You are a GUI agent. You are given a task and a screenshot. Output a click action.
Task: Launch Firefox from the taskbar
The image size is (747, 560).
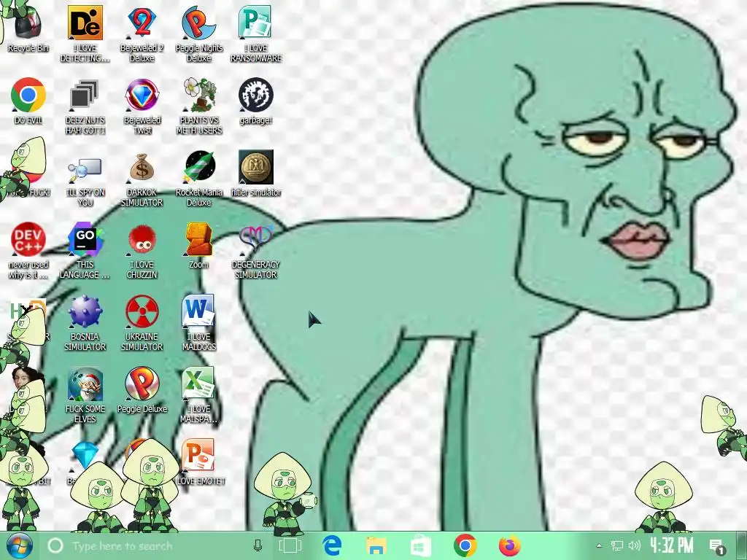tap(509, 545)
